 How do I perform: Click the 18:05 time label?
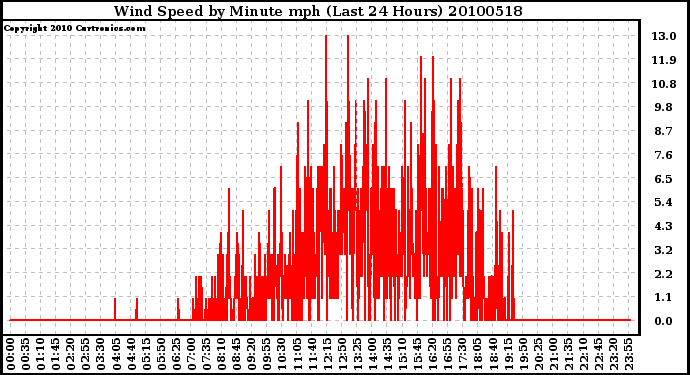tap(477, 355)
